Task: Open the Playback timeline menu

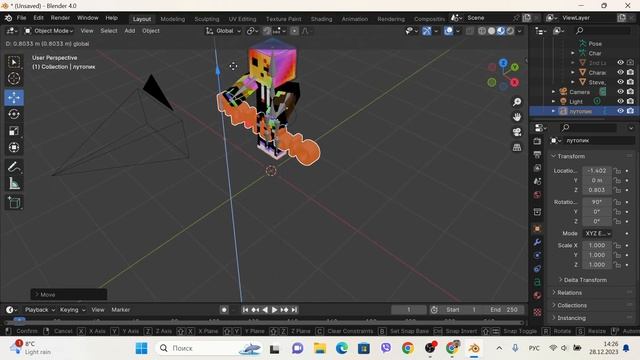Action: (x=39, y=310)
